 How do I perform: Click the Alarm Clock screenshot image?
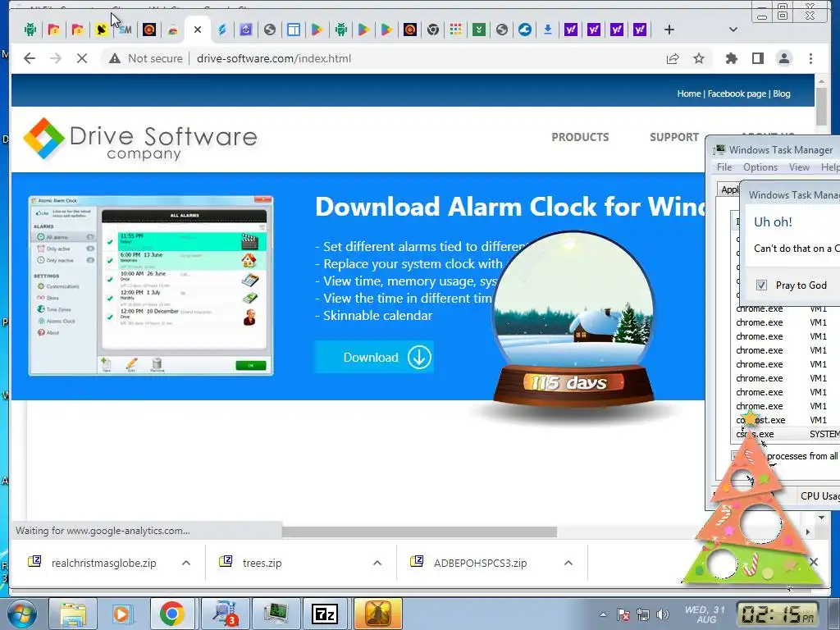pyautogui.click(x=151, y=285)
